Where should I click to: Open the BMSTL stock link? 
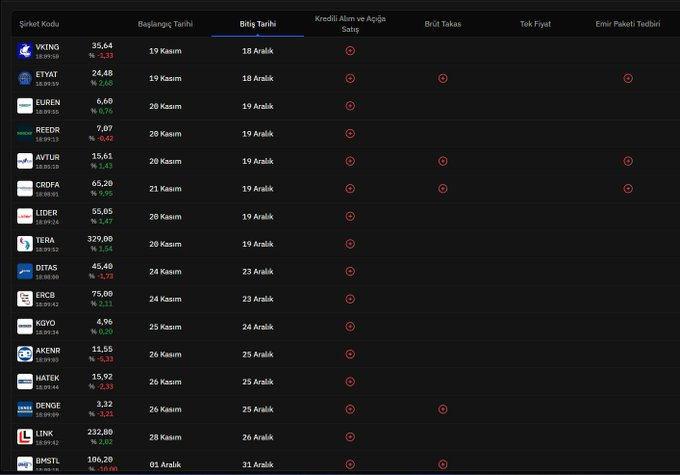pyautogui.click(x=48, y=461)
